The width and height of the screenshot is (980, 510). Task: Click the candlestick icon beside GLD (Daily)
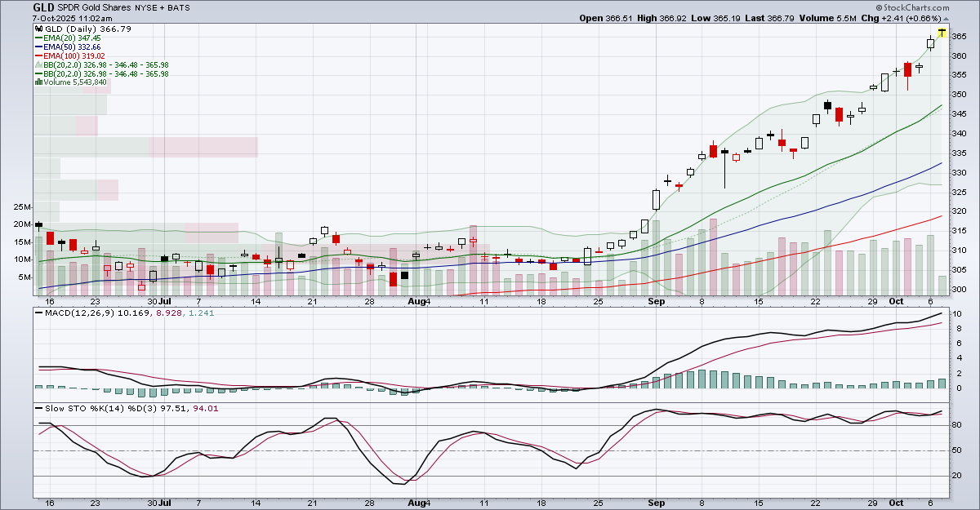click(x=38, y=29)
